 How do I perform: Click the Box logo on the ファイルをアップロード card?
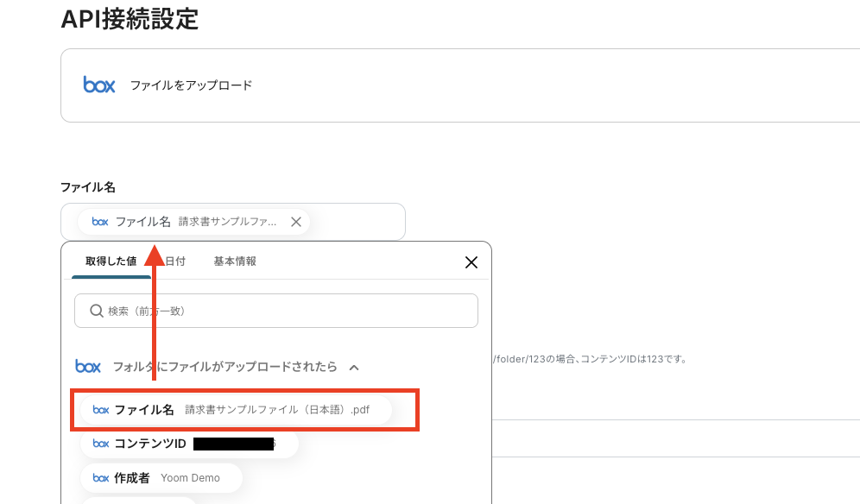pyautogui.click(x=98, y=85)
